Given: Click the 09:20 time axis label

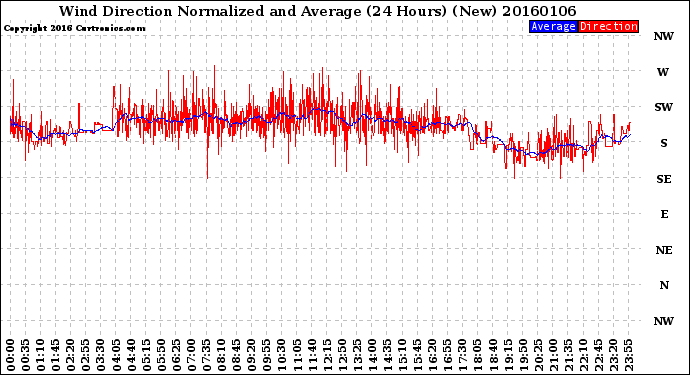Looking at the screenshot, I should (252, 355).
